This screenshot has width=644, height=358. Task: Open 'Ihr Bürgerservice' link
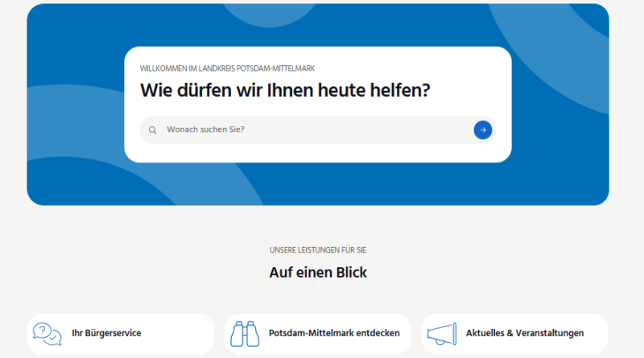pyautogui.click(x=106, y=333)
